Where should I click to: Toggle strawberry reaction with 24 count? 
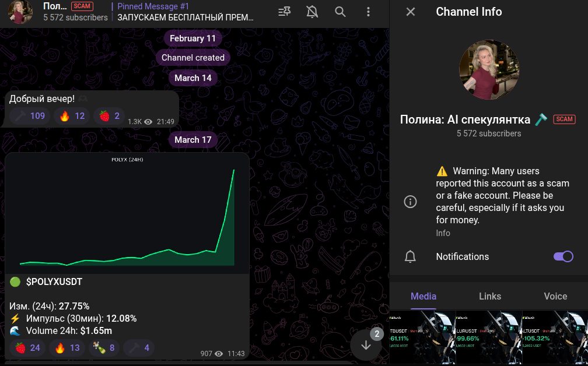[x=27, y=348]
